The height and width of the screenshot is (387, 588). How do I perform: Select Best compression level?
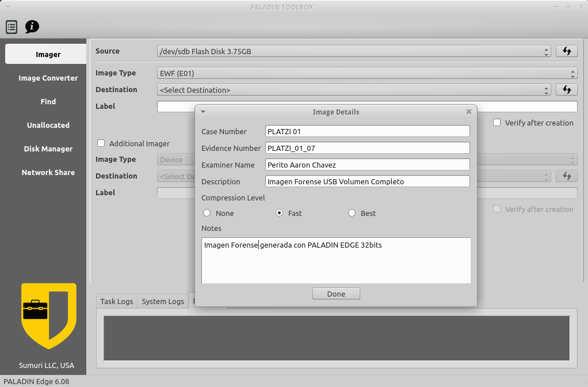coord(352,213)
